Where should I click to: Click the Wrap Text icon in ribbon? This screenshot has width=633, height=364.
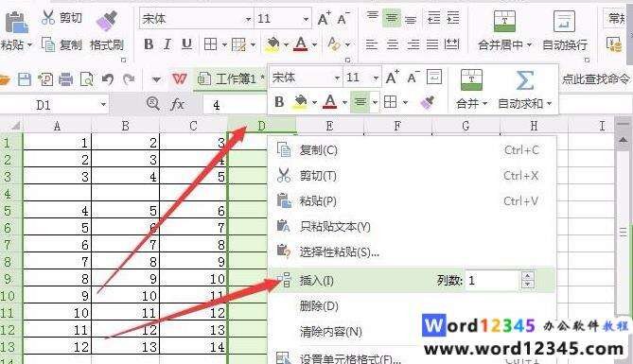[564, 22]
